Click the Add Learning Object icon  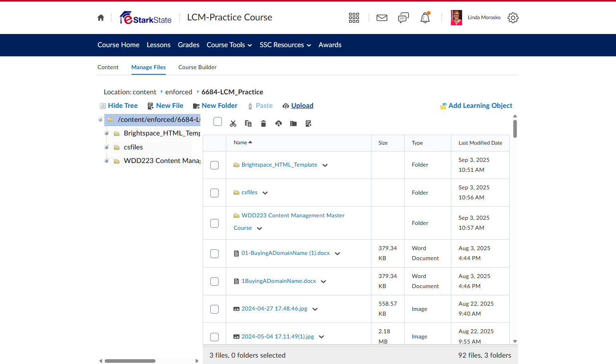click(443, 106)
